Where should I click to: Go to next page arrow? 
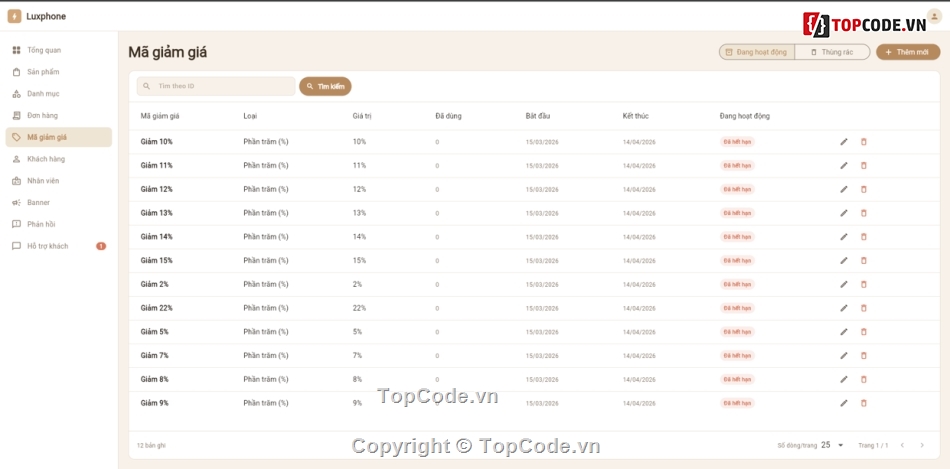pos(922,445)
